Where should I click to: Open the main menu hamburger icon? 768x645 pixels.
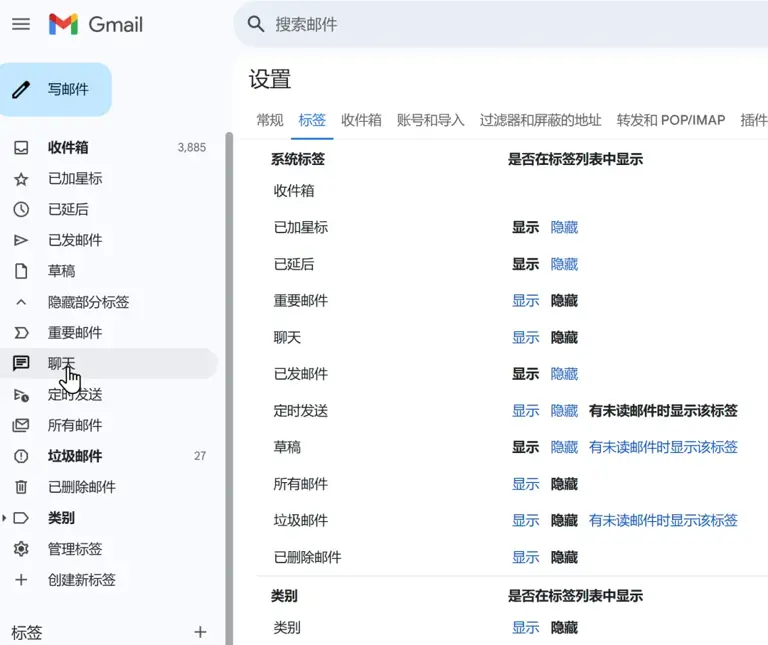coord(21,24)
